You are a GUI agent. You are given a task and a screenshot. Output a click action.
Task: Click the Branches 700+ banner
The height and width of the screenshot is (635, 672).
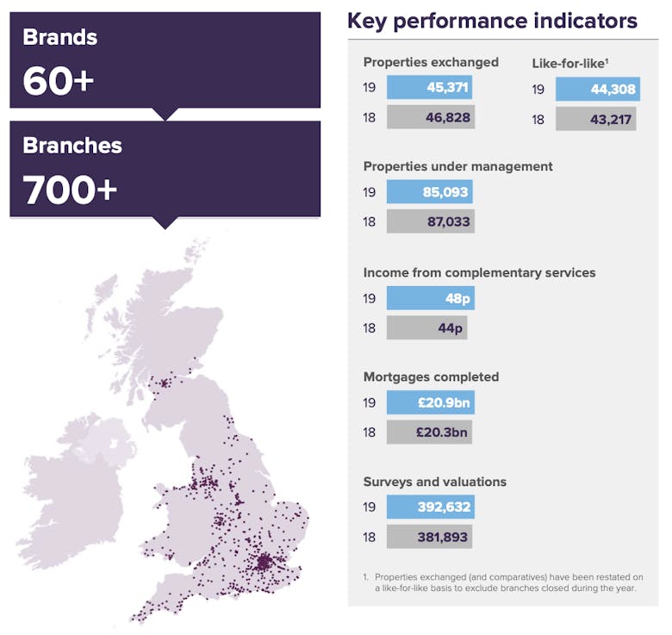pyautogui.click(x=165, y=168)
